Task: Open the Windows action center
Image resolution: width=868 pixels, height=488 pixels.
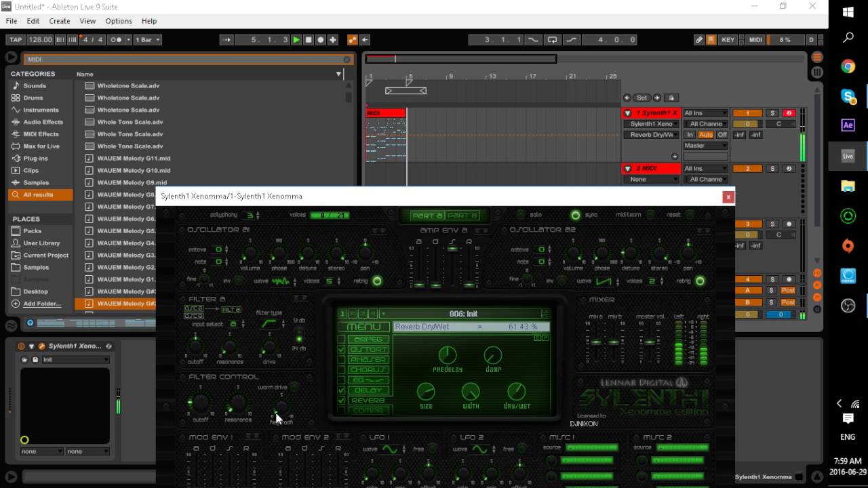Action: point(848,419)
